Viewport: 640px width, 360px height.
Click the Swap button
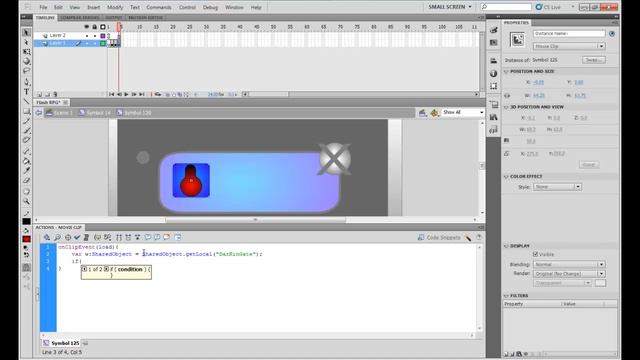[x=594, y=60]
